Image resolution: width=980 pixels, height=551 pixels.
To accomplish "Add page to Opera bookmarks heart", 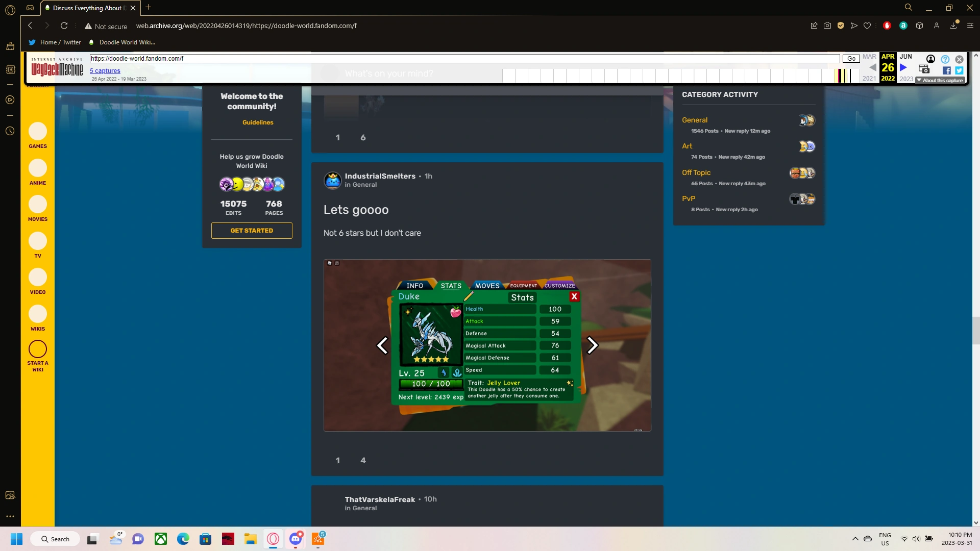I will click(x=867, y=26).
